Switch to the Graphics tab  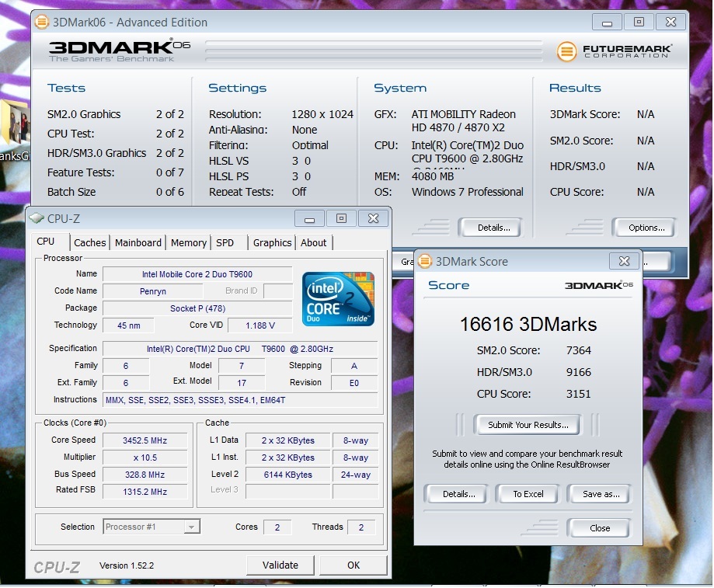click(272, 243)
